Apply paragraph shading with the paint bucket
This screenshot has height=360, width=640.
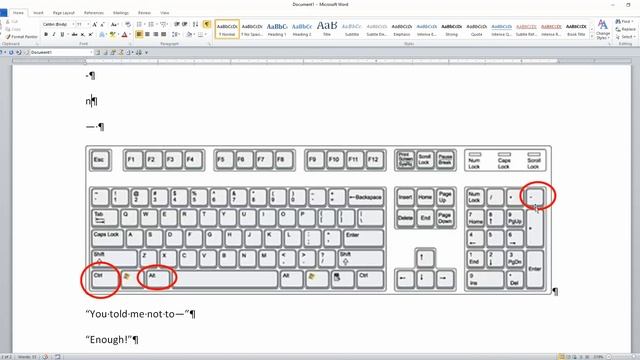(x=189, y=34)
